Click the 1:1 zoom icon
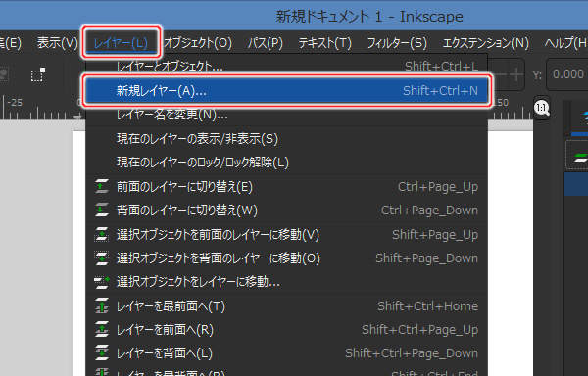Image resolution: width=588 pixels, height=376 pixels. click(x=542, y=109)
